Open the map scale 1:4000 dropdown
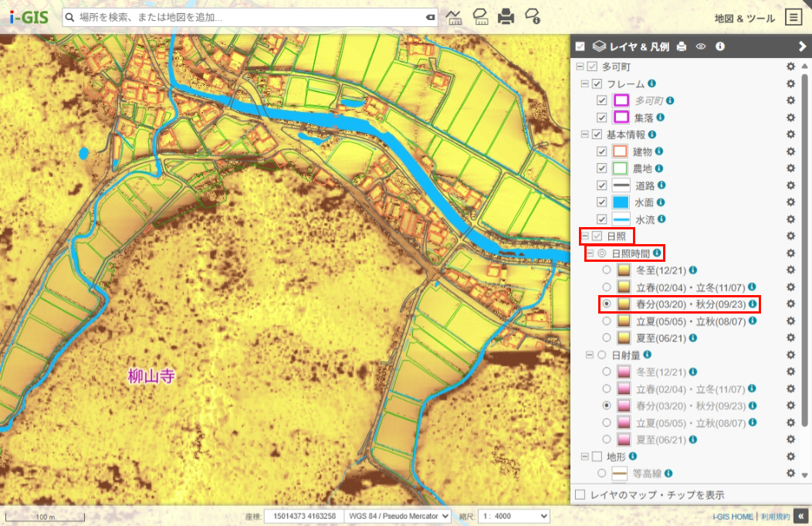Screen dimensions: 812x526 [x=514, y=516]
